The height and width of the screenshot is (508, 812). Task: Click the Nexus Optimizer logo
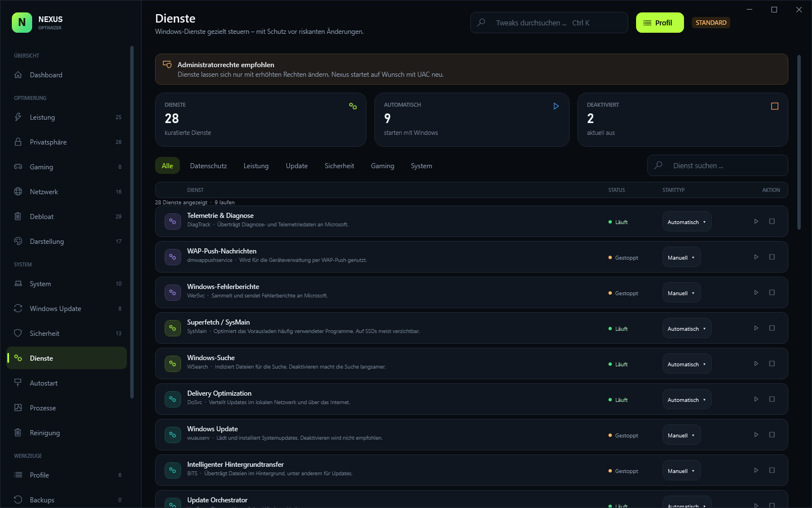22,23
